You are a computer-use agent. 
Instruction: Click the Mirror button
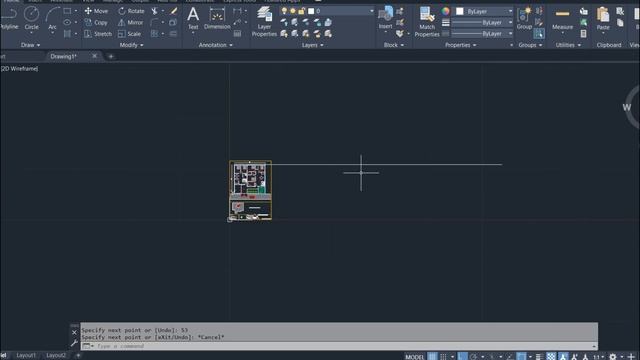pos(131,22)
